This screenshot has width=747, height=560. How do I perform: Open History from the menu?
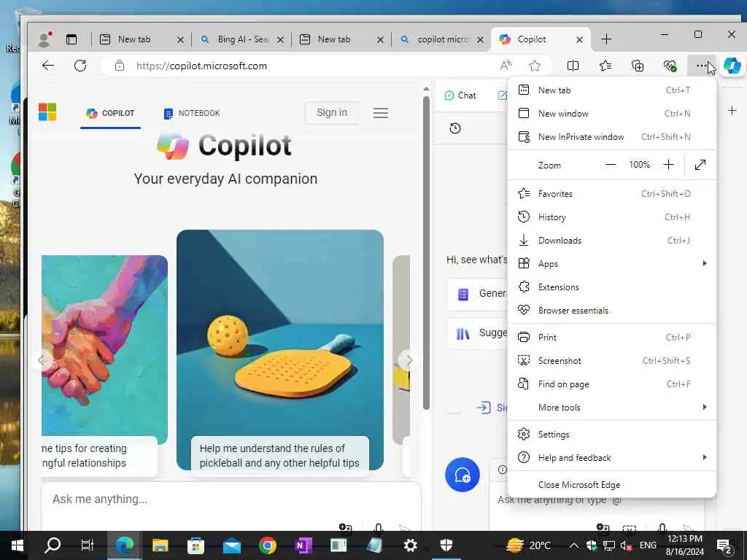(x=612, y=217)
